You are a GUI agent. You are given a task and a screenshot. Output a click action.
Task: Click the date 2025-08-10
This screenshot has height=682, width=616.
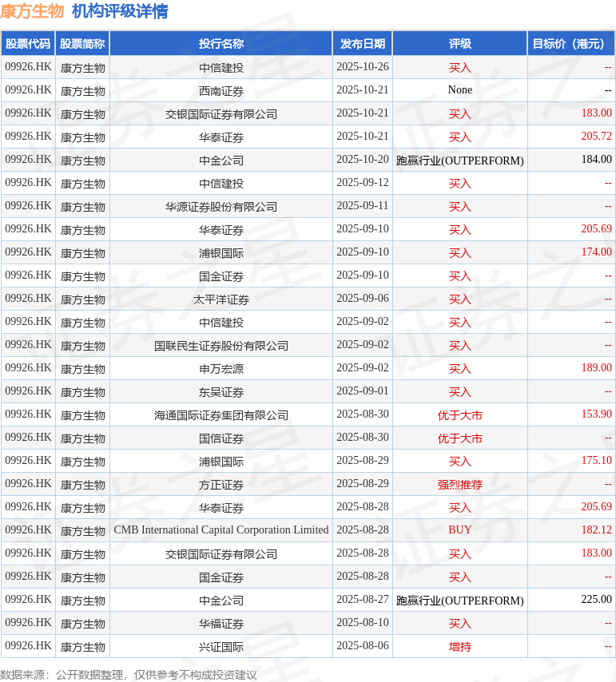(x=363, y=622)
